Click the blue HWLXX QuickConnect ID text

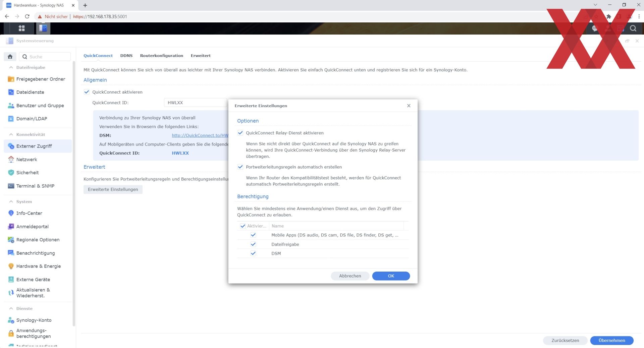point(180,153)
